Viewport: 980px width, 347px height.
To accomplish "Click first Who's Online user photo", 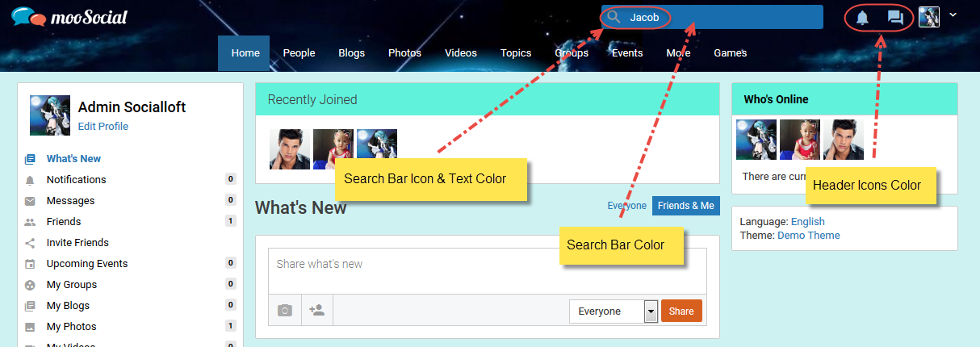I will [756, 140].
